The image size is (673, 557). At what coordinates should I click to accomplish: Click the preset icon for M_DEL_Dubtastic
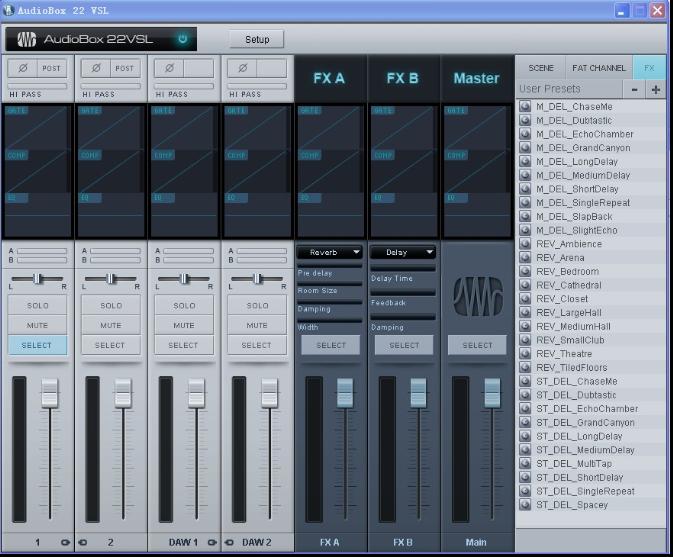point(525,120)
